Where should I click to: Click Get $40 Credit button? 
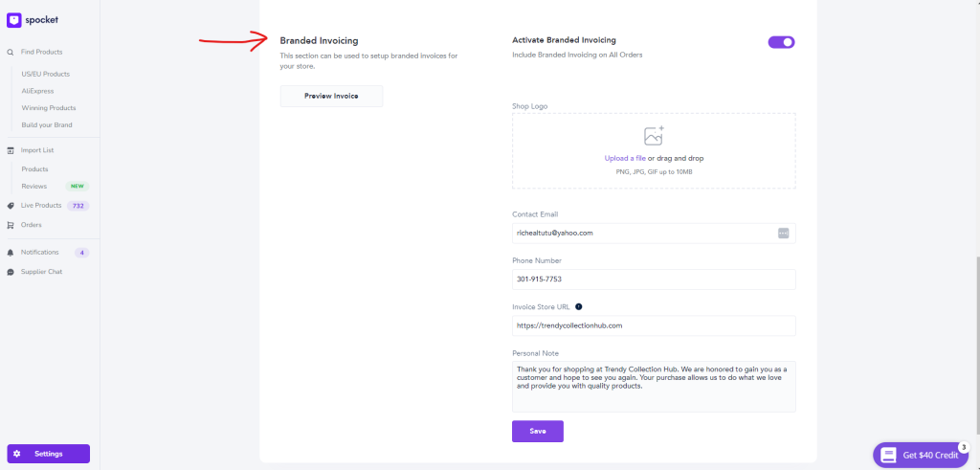[921, 455]
